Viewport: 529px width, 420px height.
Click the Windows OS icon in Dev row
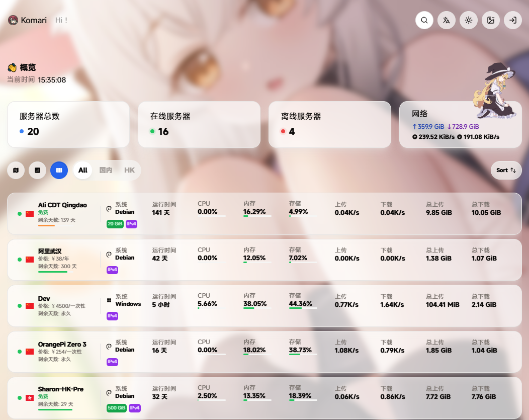coord(109,300)
